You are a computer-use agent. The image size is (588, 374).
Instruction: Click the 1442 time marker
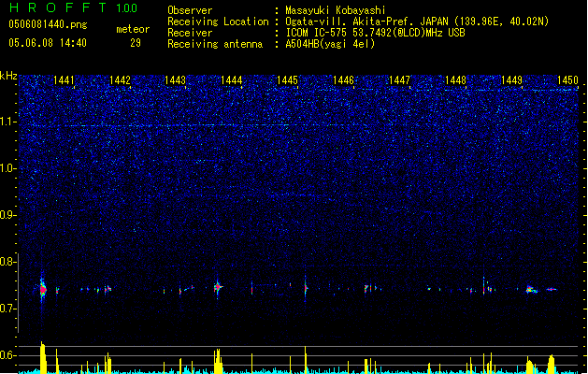click(x=120, y=80)
